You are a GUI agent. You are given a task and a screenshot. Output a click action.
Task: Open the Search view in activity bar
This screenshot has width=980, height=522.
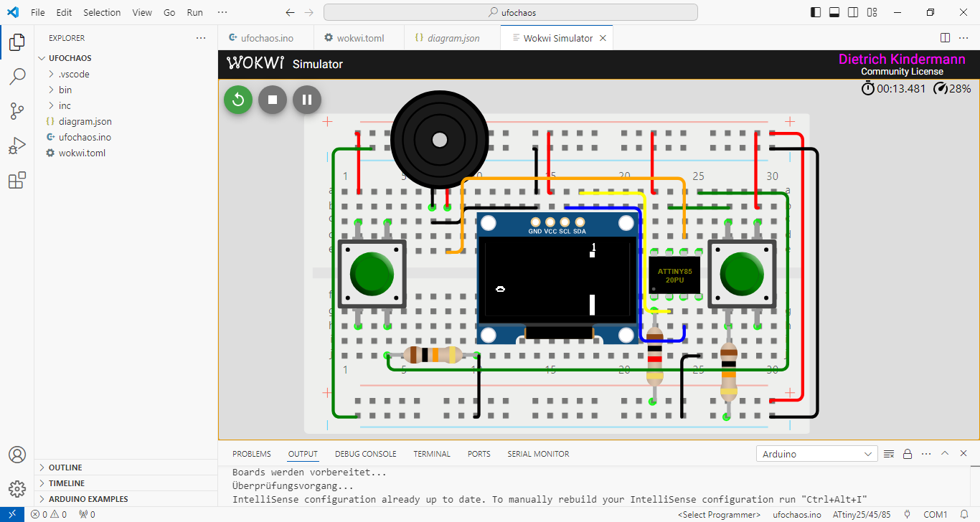tap(17, 77)
